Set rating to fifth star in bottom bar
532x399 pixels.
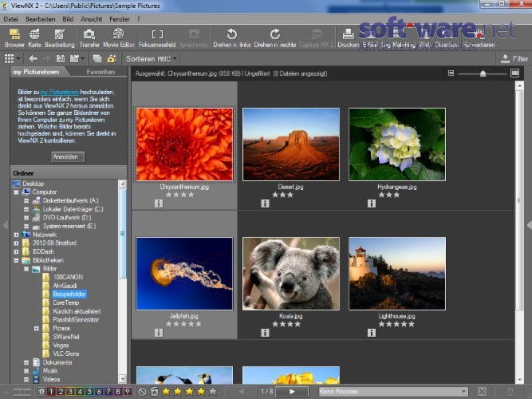[x=213, y=392]
